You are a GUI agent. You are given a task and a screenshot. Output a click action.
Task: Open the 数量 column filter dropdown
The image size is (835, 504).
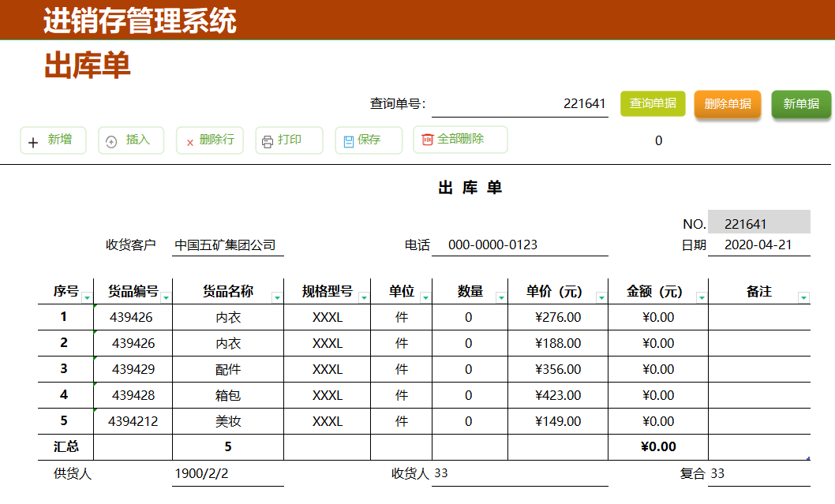(501, 297)
